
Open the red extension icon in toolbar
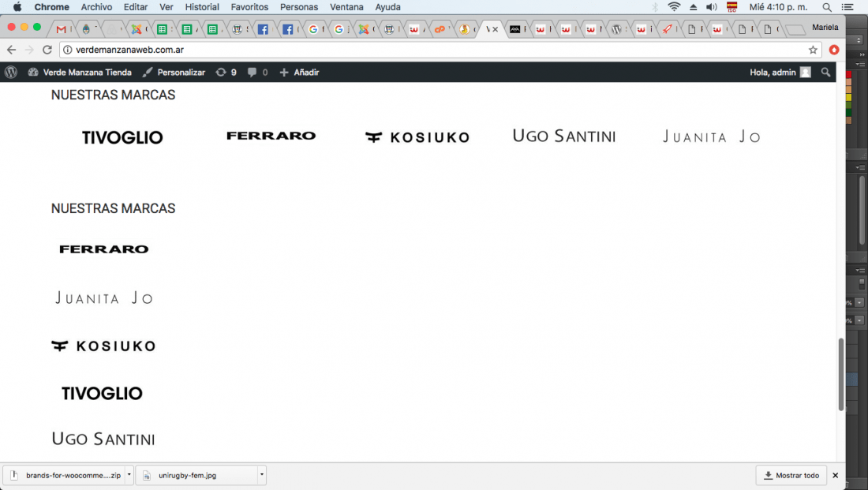click(x=834, y=50)
